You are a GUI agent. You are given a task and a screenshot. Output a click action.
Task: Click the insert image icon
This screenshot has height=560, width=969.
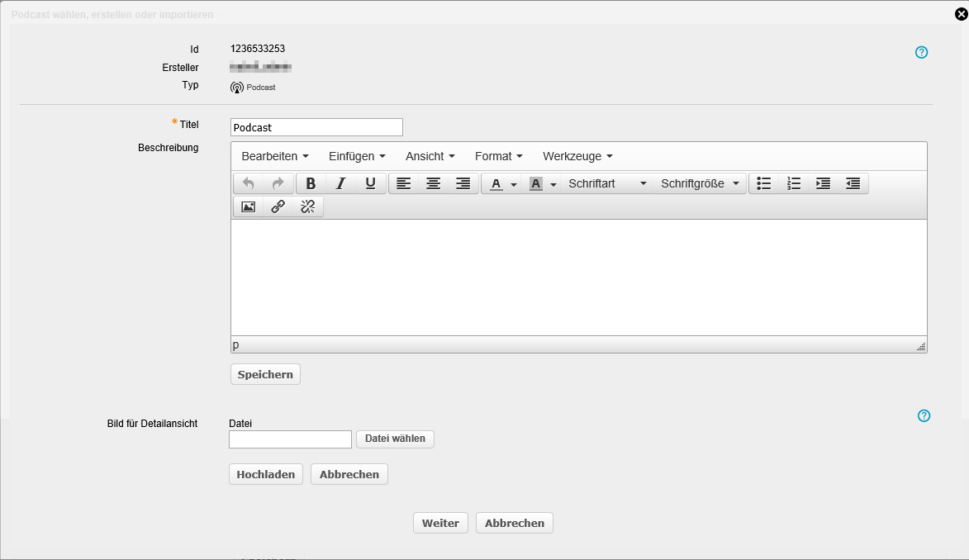pos(248,206)
